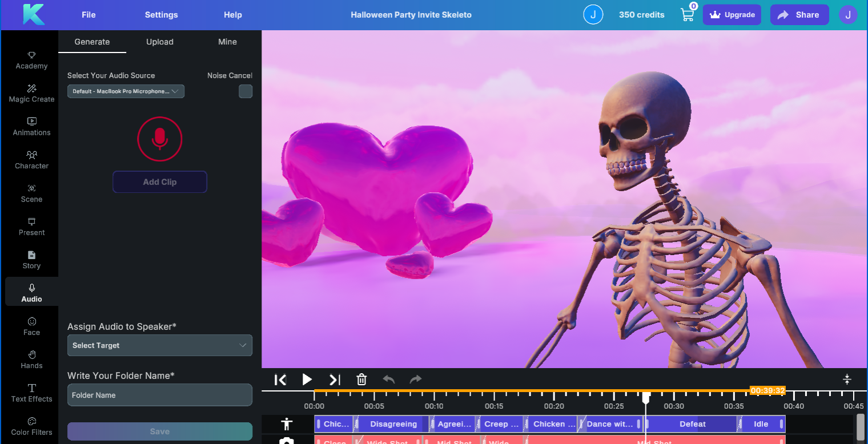Open the Magic Create panel
Screen dimensions: 868x444
click(31, 94)
